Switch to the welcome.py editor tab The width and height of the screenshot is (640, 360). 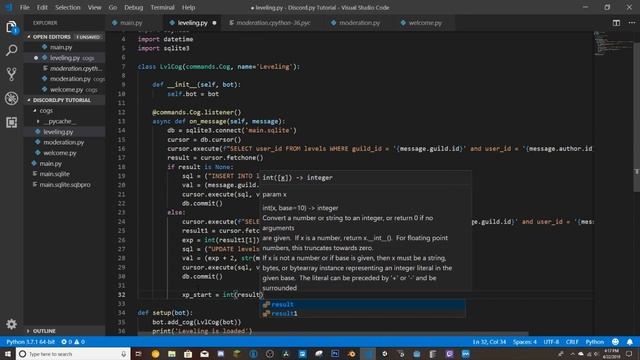pos(425,23)
